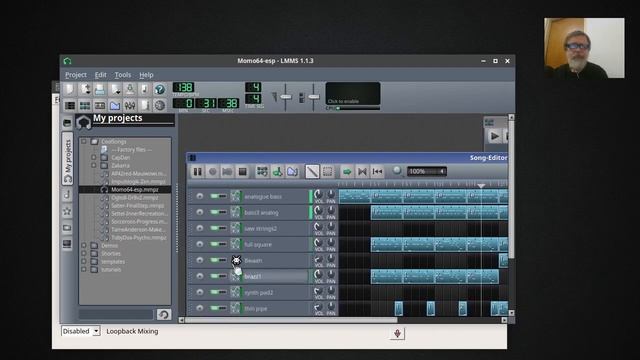Image resolution: width=640 pixels, height=360 pixels.
Task: Show the Beat+Bassline Editor from toolbar
Action: point(85,106)
